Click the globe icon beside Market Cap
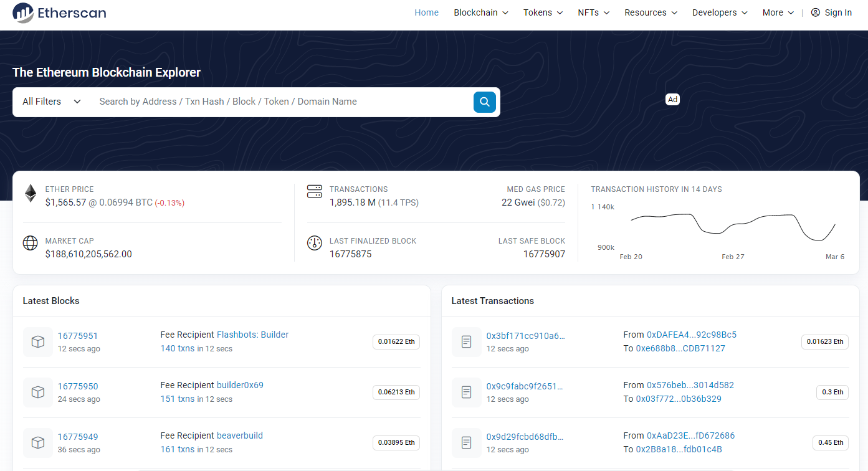Image resolution: width=868 pixels, height=471 pixels. (31, 243)
